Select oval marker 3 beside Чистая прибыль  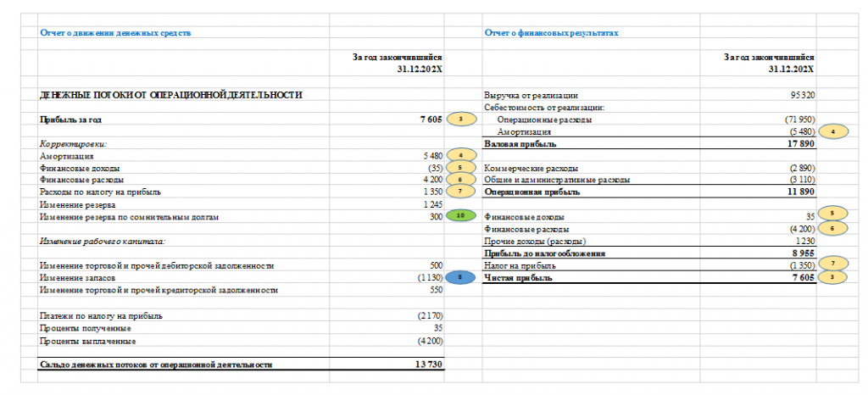(832, 278)
